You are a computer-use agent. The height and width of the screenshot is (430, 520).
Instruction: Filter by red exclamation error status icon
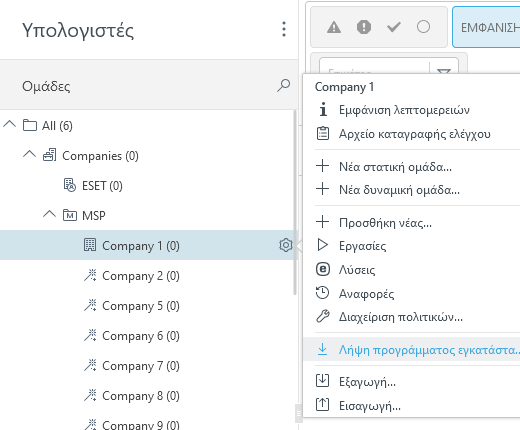click(364, 27)
